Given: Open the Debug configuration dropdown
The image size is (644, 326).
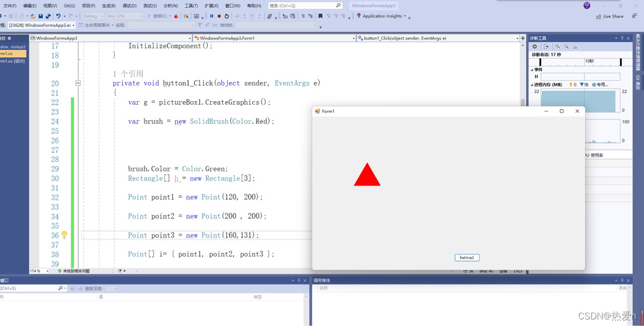Looking at the screenshot, I should tap(93, 16).
